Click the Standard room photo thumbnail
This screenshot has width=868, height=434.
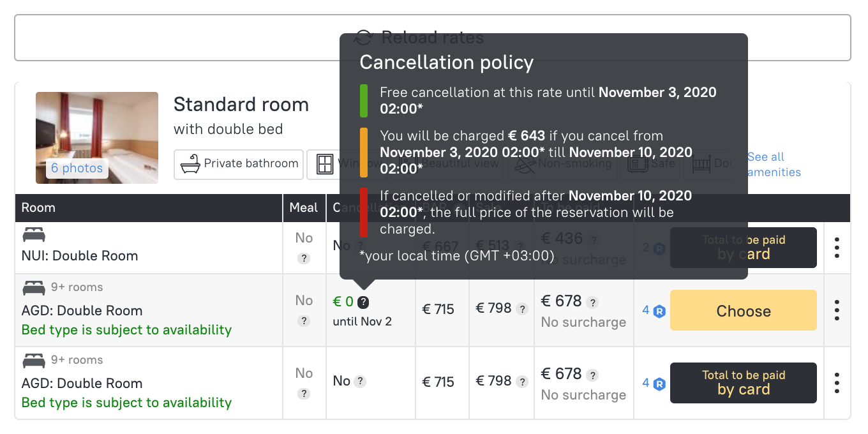tap(96, 131)
